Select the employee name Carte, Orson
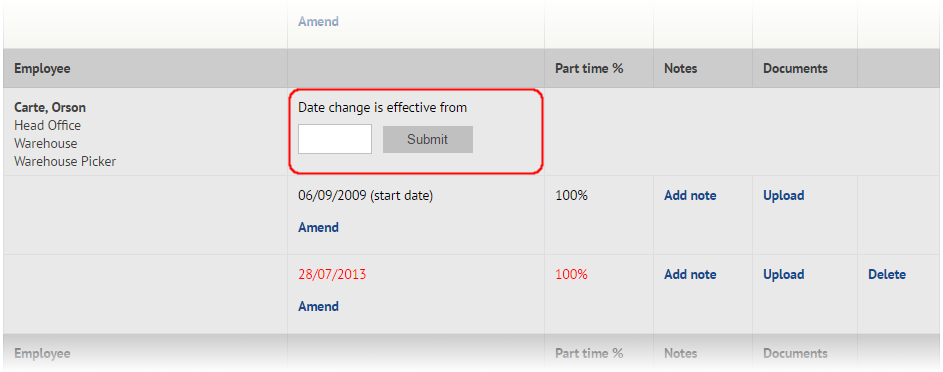Screen dimensions: 943x372 (x=50, y=108)
